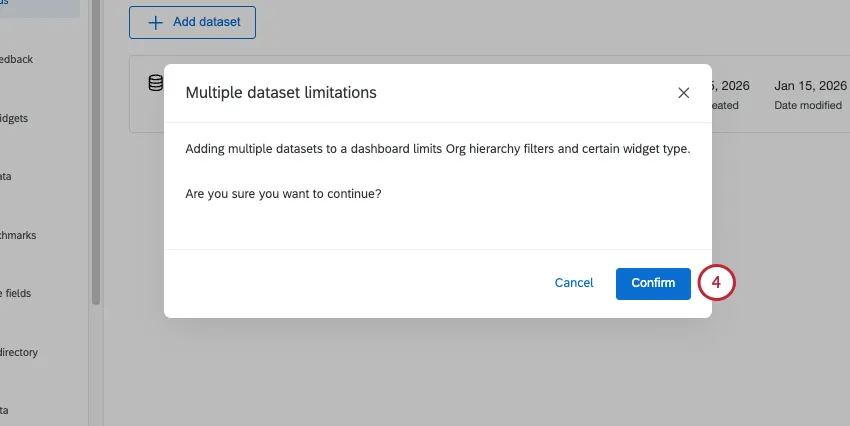This screenshot has width=850, height=426.
Task: Select the fields sidebar item
Action: click(x=19, y=294)
